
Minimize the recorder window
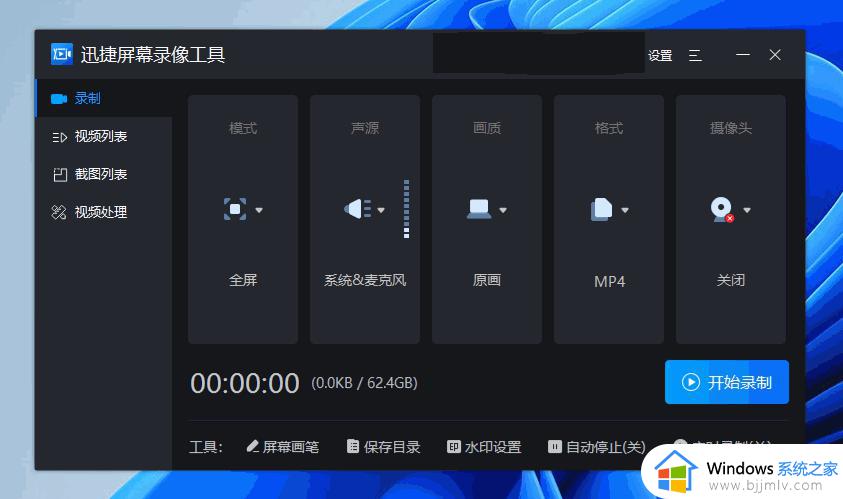pyautogui.click(x=743, y=55)
